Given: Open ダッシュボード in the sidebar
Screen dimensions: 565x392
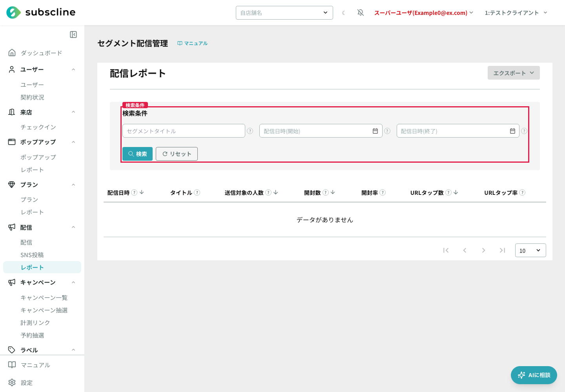Looking at the screenshot, I should 41,53.
